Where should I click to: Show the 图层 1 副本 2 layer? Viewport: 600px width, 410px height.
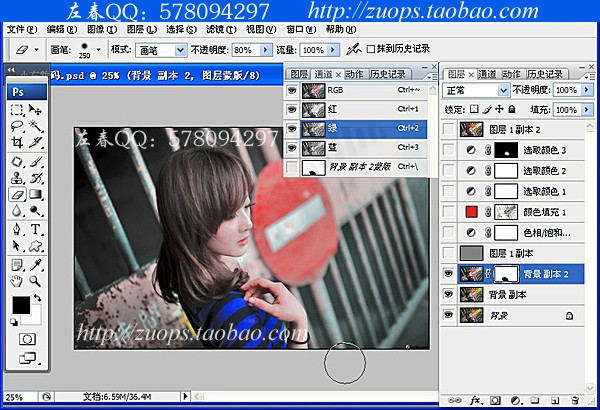pyautogui.click(x=448, y=129)
